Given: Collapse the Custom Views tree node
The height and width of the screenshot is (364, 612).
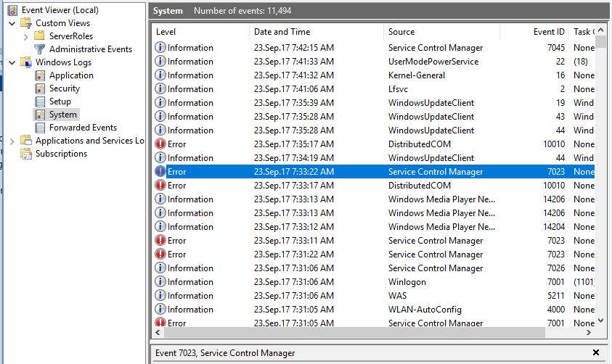Looking at the screenshot, I should tap(12, 23).
